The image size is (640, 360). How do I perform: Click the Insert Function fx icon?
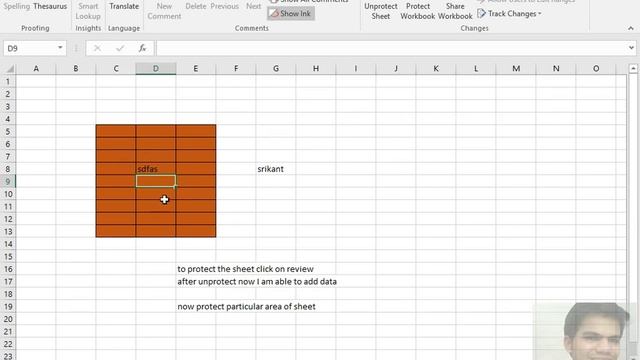point(142,48)
